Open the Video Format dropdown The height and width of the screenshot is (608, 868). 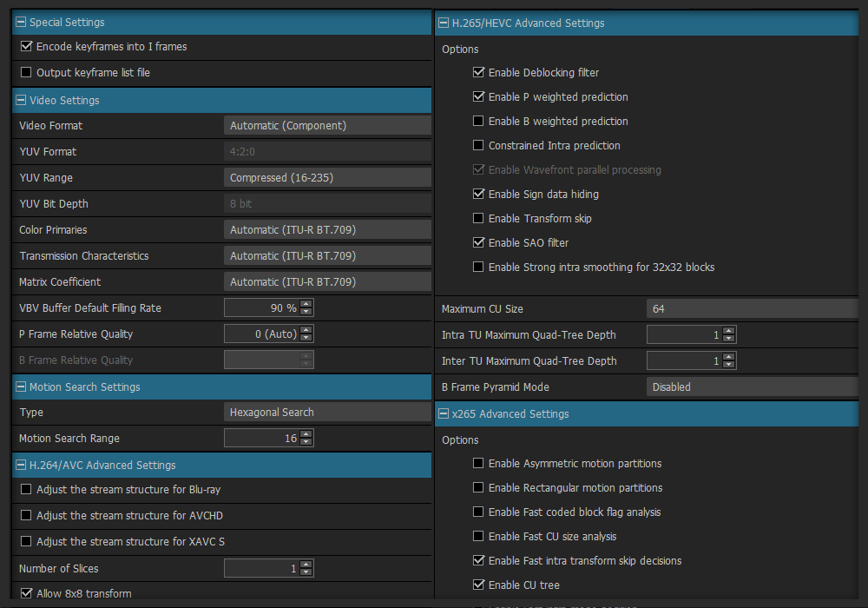[327, 126]
